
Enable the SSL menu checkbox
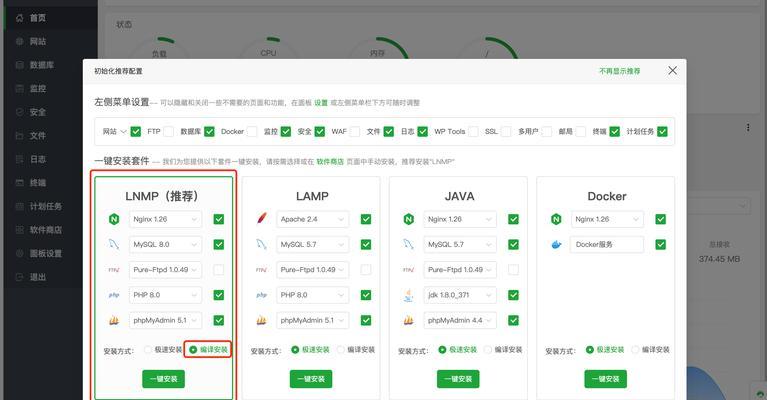tap(506, 132)
